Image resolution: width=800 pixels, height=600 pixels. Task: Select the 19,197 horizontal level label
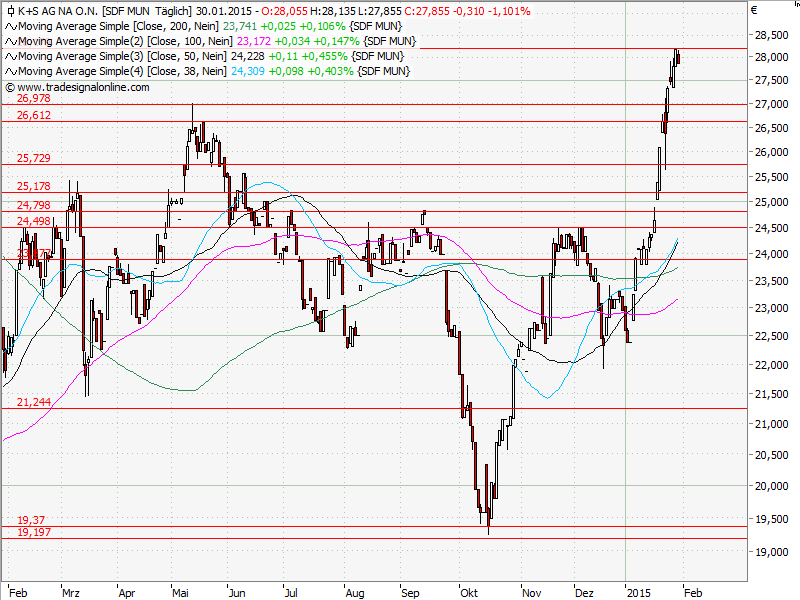click(x=34, y=533)
